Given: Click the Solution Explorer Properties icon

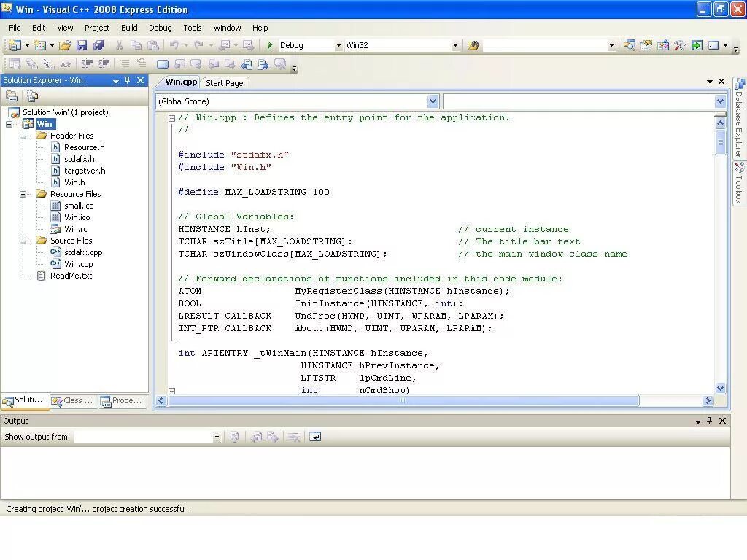Looking at the screenshot, I should [12, 97].
